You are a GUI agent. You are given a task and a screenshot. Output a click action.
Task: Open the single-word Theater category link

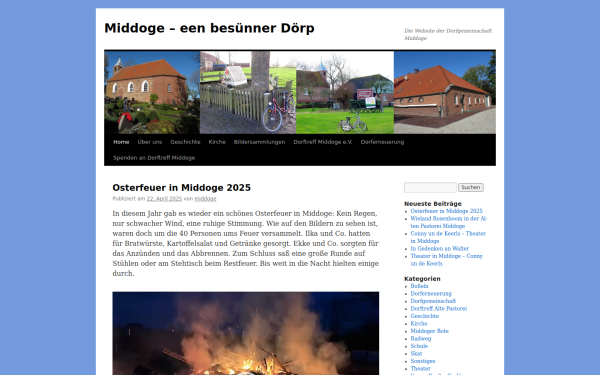(x=421, y=368)
